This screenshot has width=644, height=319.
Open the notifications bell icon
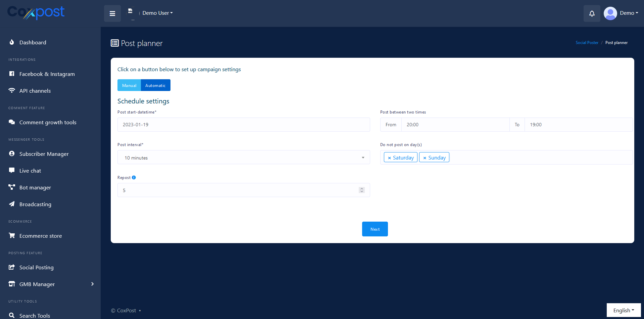click(x=592, y=13)
